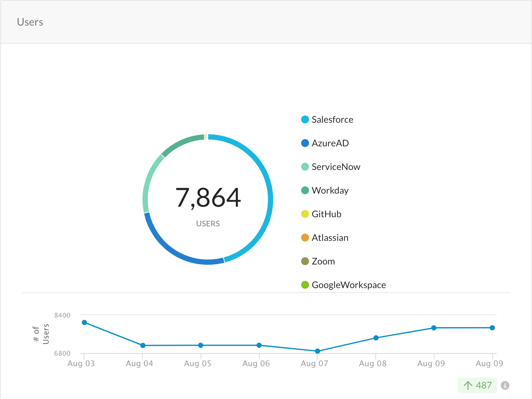
Task: Click the '# of Users' axis title
Action: [x=41, y=334]
